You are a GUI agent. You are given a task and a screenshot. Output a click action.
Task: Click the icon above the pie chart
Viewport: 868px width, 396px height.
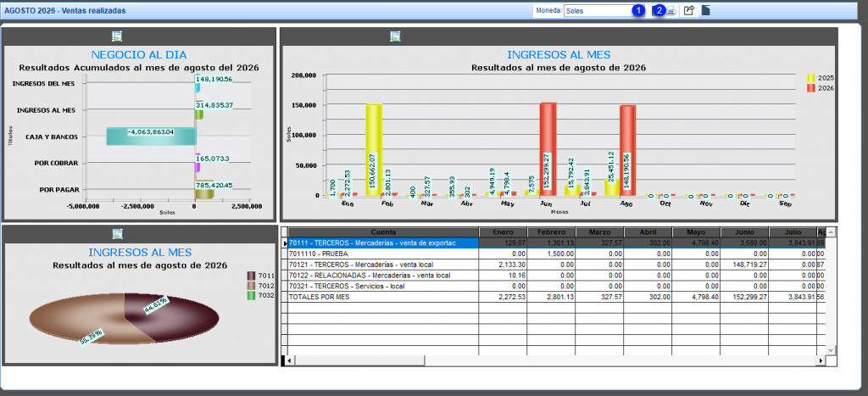[x=117, y=234]
